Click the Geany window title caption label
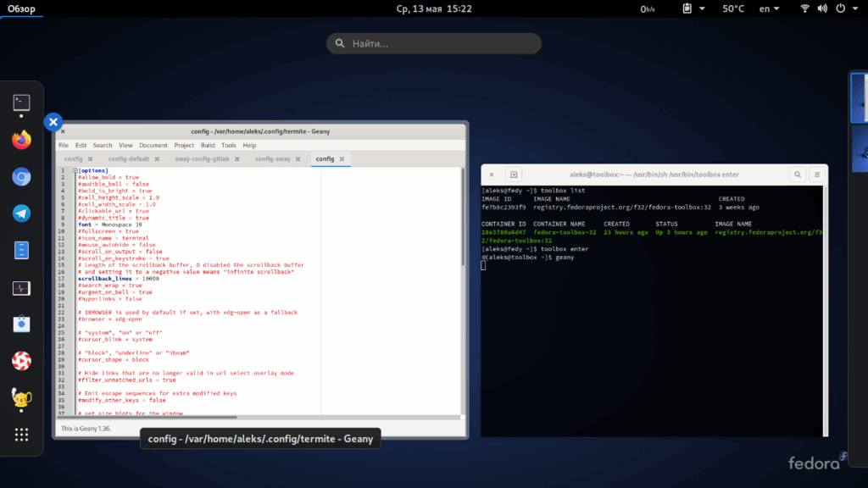 coord(260,439)
